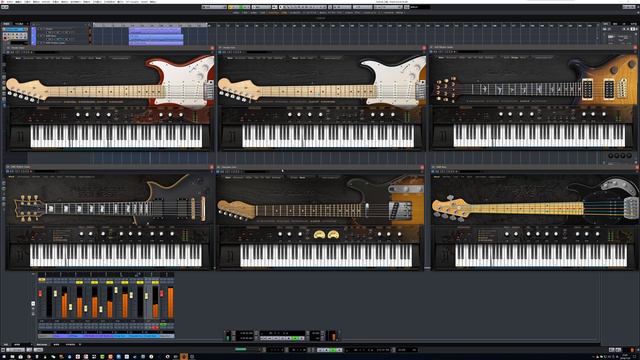Open the Main tab in red Stratocaster plugin

click(18, 58)
